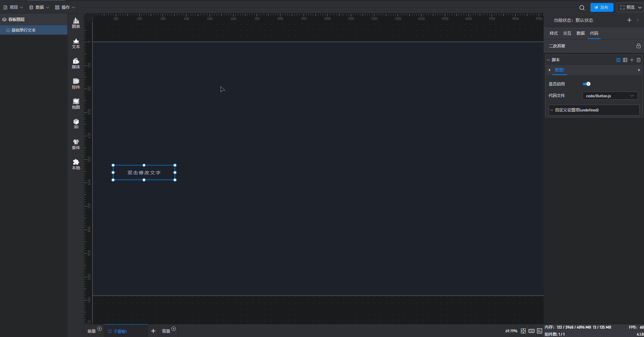Delete the script configuration with trash icon
Viewport: 644px width, 337px height.
click(638, 60)
